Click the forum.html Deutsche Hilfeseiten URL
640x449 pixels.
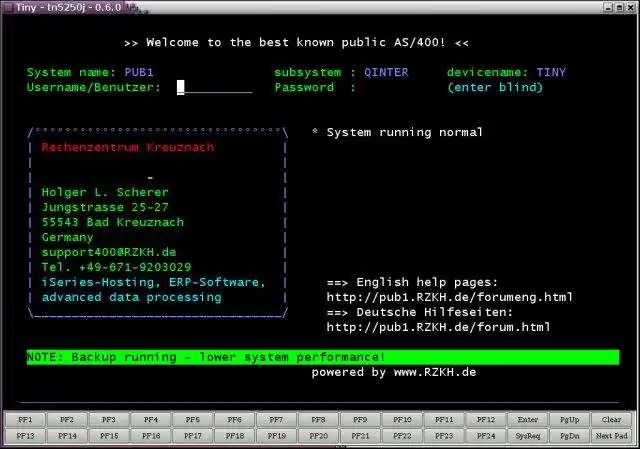click(x=438, y=327)
